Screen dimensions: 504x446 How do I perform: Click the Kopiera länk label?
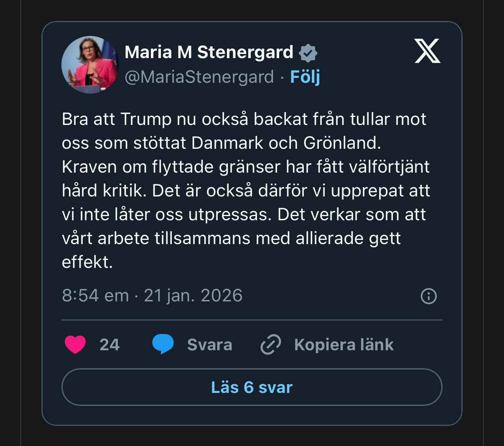coord(344,345)
